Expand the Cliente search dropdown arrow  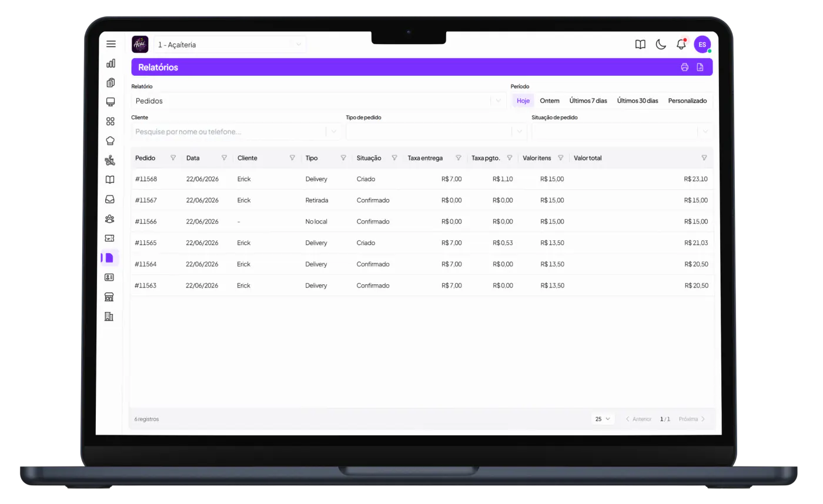coord(334,132)
